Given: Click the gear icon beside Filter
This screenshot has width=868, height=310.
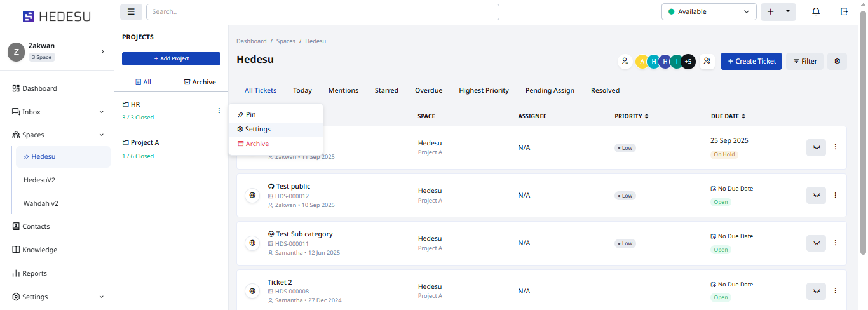Looking at the screenshot, I should 837,62.
